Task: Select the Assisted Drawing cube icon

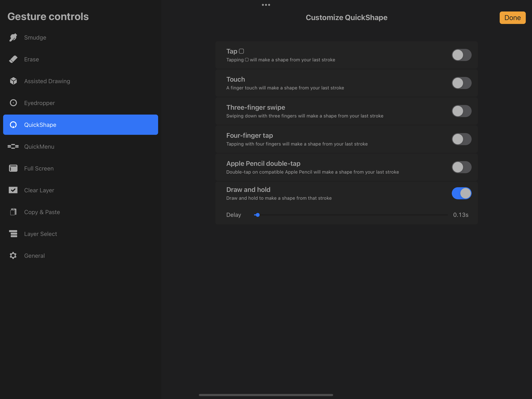Action: (13, 81)
